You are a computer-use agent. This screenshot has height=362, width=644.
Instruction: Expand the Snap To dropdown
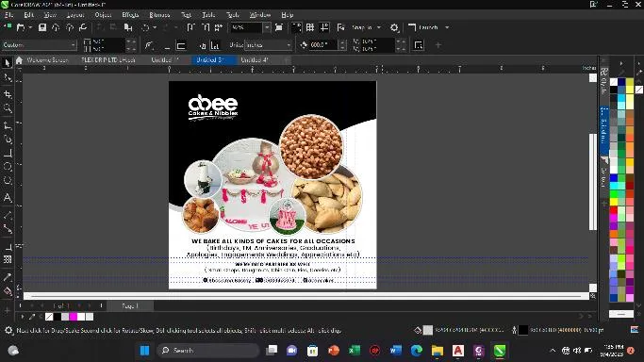(379, 27)
